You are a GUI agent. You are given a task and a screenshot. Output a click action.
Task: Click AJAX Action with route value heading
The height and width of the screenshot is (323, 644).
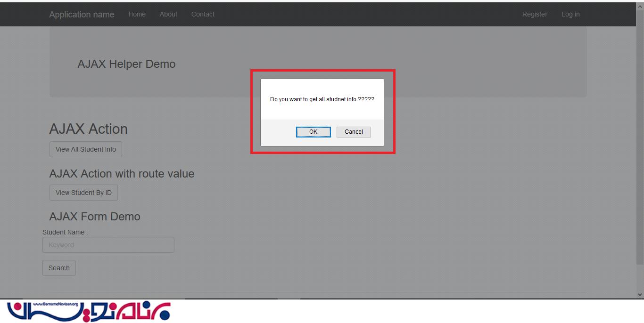pyautogui.click(x=122, y=174)
